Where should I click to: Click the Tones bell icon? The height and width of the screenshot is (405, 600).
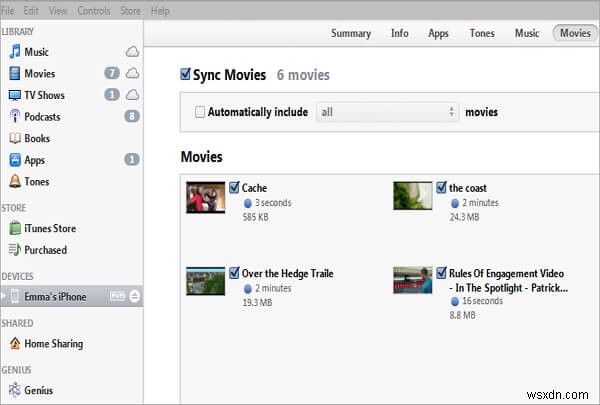(x=15, y=182)
